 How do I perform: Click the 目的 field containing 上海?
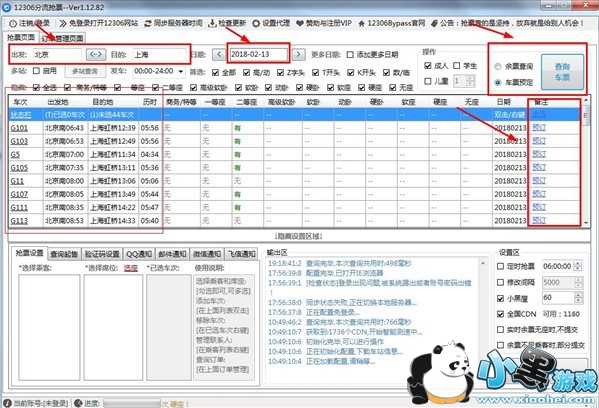tap(160, 55)
